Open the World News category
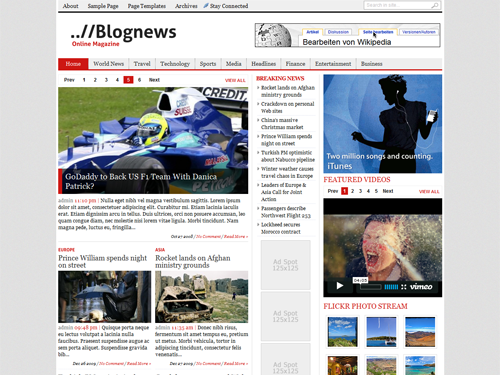Viewport: 500px width, 375px height. pos(109,64)
